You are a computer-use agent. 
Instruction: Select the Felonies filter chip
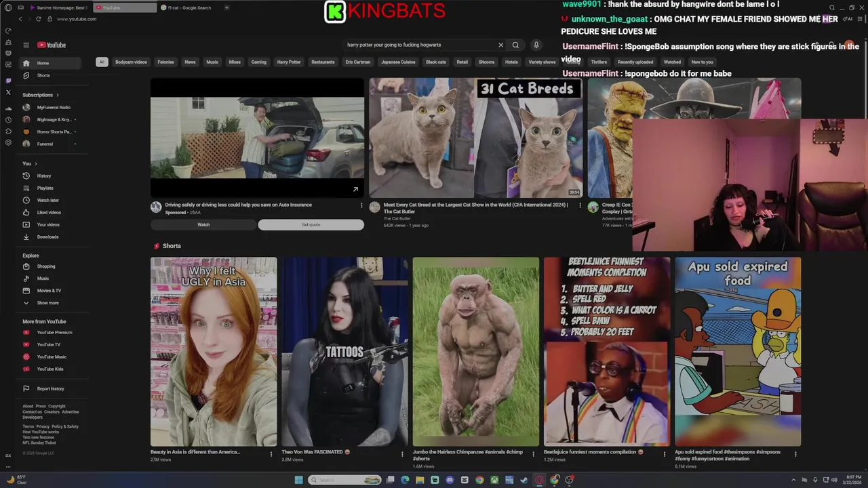[165, 62]
